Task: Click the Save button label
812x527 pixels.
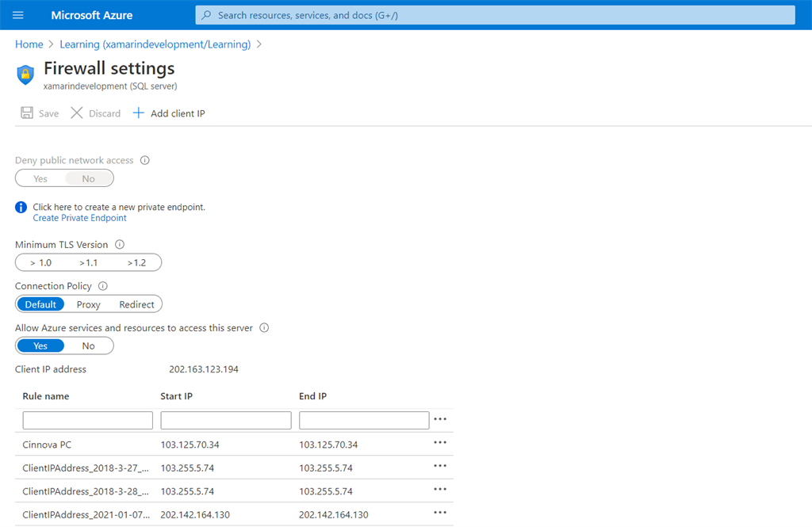Action: (48, 113)
